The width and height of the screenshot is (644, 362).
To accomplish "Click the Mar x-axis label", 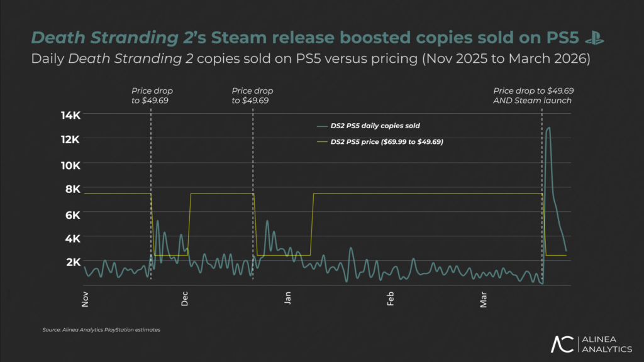I will point(484,297).
